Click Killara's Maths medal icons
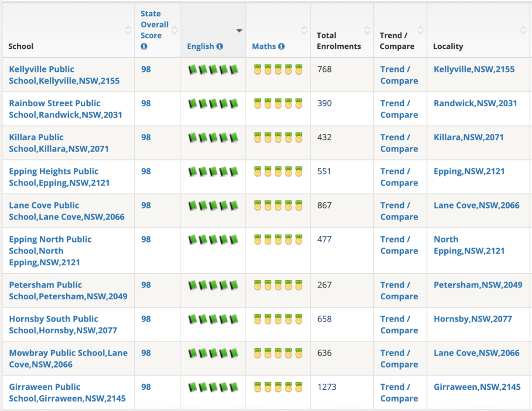532x411 pixels. pyautogui.click(x=278, y=138)
